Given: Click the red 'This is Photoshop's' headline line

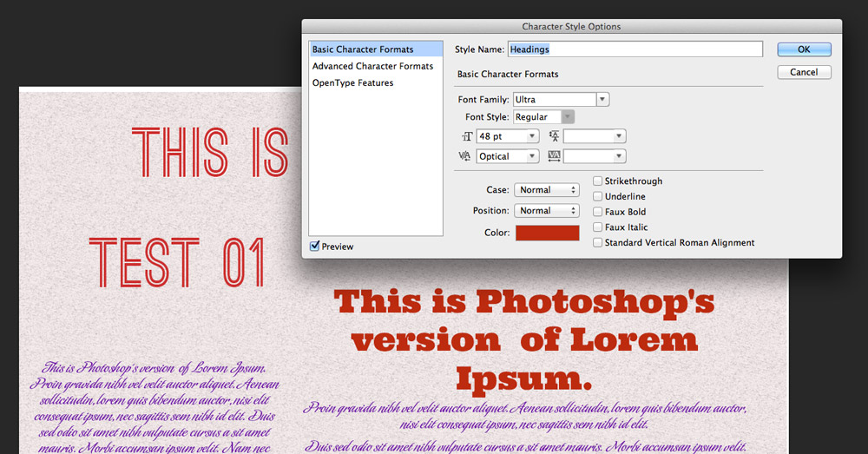Looking at the screenshot, I should click(x=523, y=302).
